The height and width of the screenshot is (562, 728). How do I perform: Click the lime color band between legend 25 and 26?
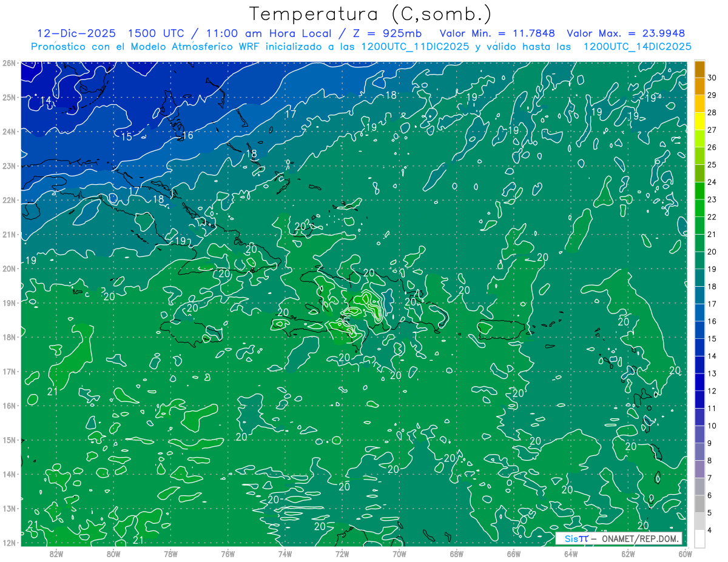[x=699, y=156]
